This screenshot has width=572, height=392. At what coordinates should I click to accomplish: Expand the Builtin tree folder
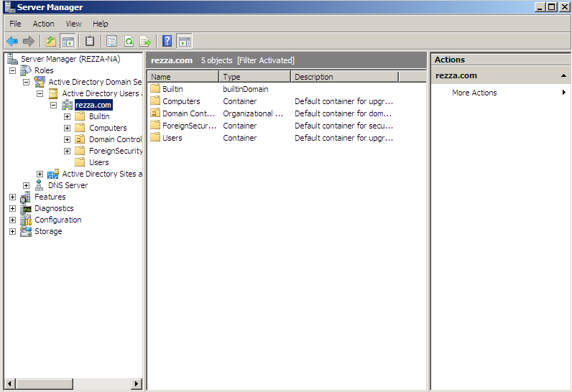67,116
